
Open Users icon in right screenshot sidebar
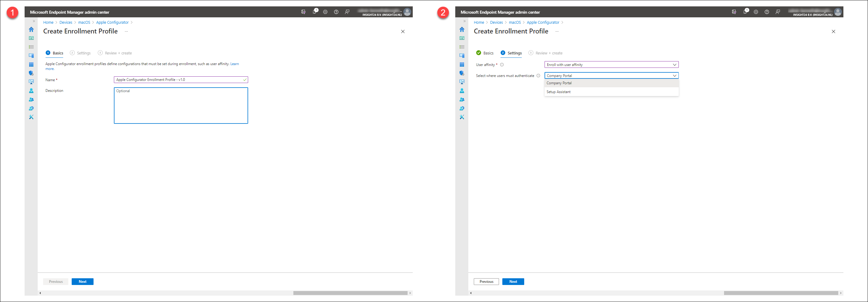(462, 91)
